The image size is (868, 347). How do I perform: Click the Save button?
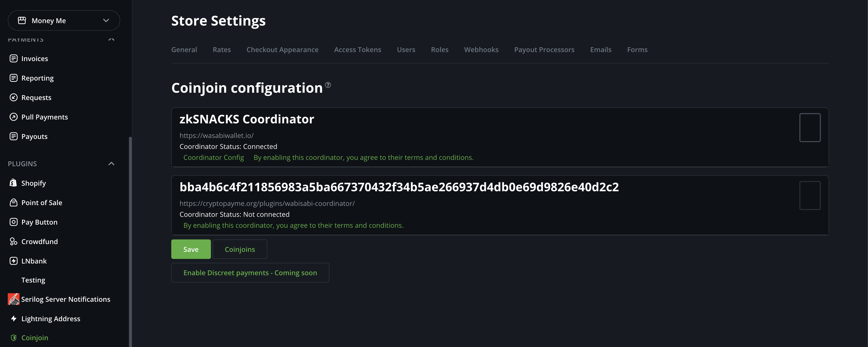(191, 249)
